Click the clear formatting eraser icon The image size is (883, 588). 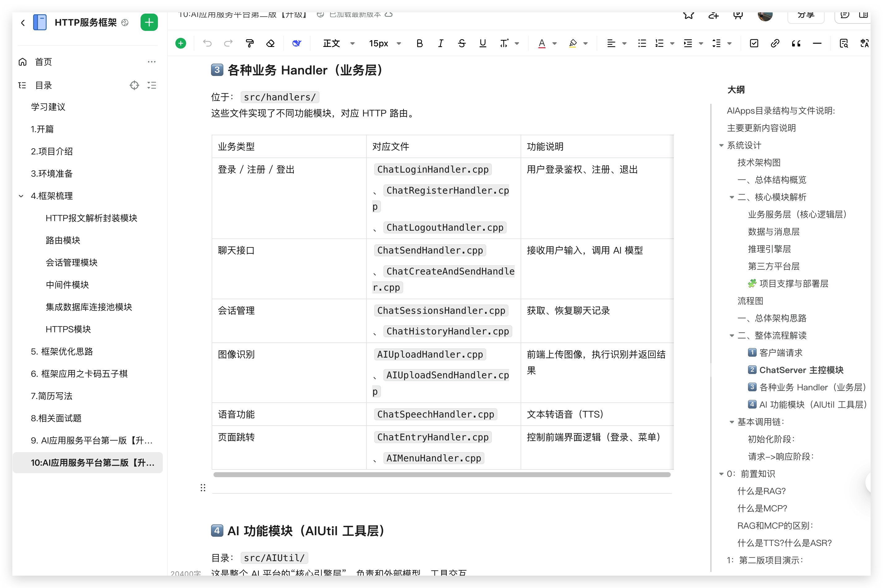pos(270,44)
